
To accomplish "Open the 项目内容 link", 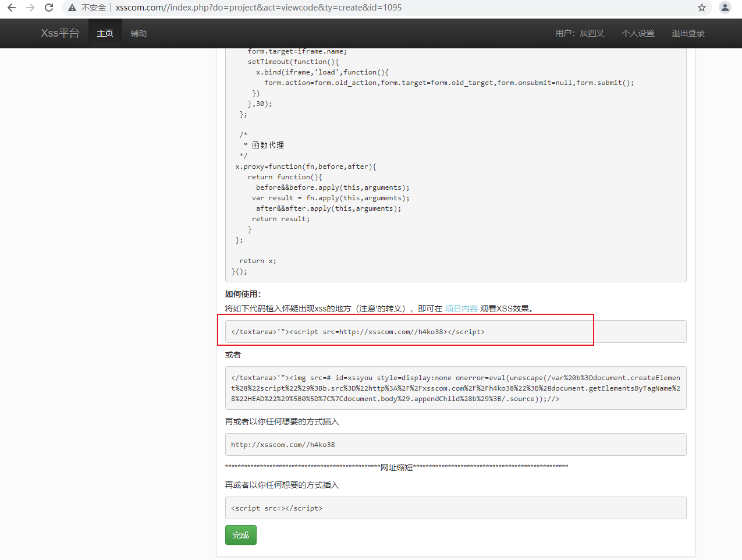I will [x=461, y=309].
